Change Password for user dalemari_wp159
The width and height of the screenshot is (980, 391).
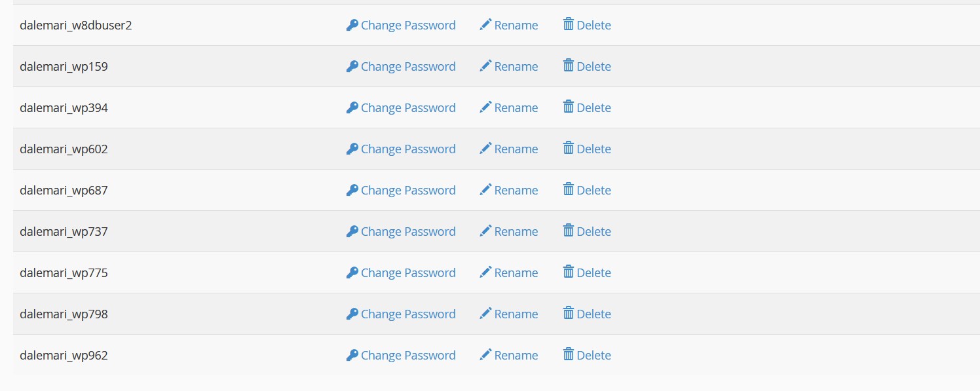coord(407,67)
